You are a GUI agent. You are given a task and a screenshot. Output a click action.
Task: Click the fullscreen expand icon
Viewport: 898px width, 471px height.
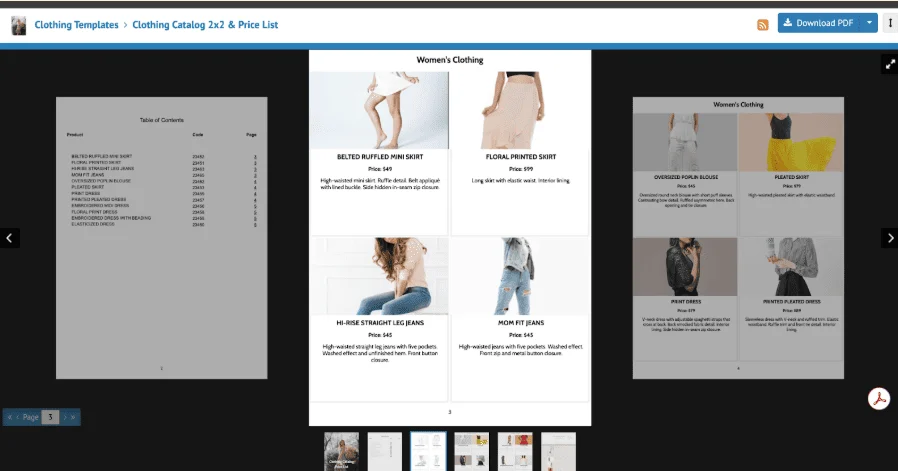(890, 64)
